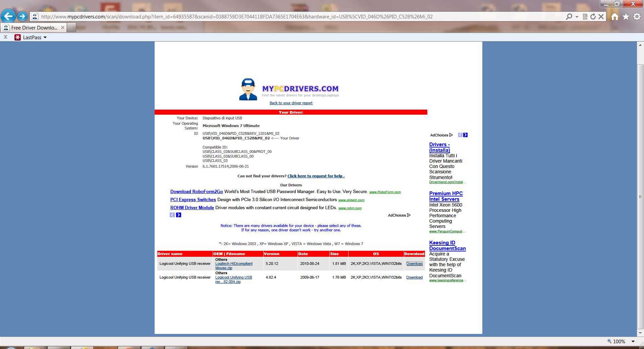Click the vertical scrollbar up arrow

tap(640, 45)
